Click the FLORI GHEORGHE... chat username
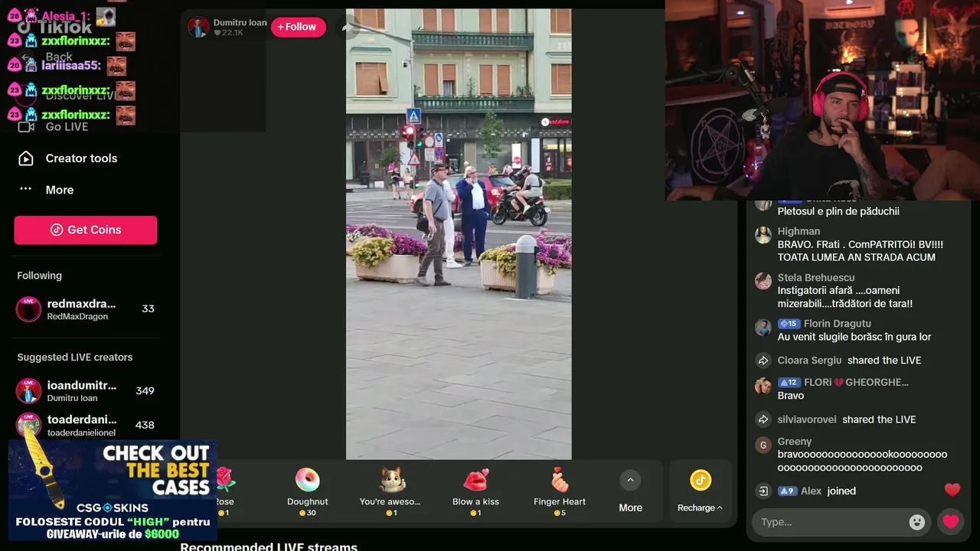 (857, 382)
